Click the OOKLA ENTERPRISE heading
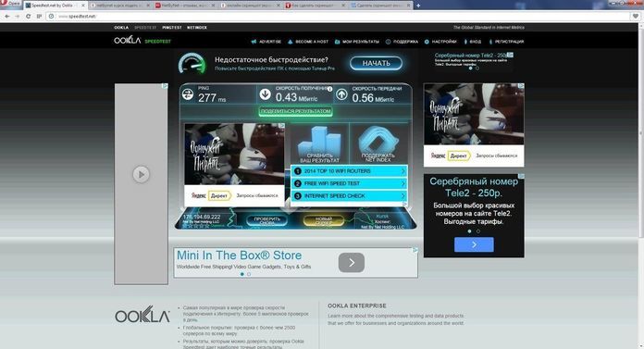Viewport: 644px width, 349px height. tap(357, 305)
